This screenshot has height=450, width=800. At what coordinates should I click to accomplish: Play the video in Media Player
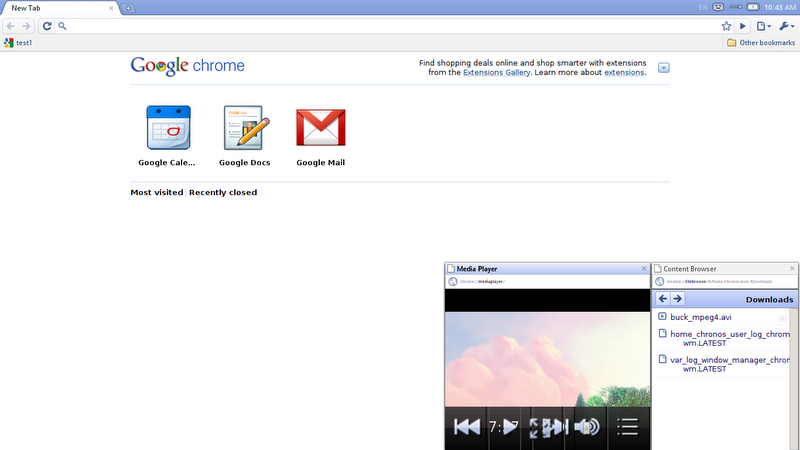pyautogui.click(x=510, y=427)
